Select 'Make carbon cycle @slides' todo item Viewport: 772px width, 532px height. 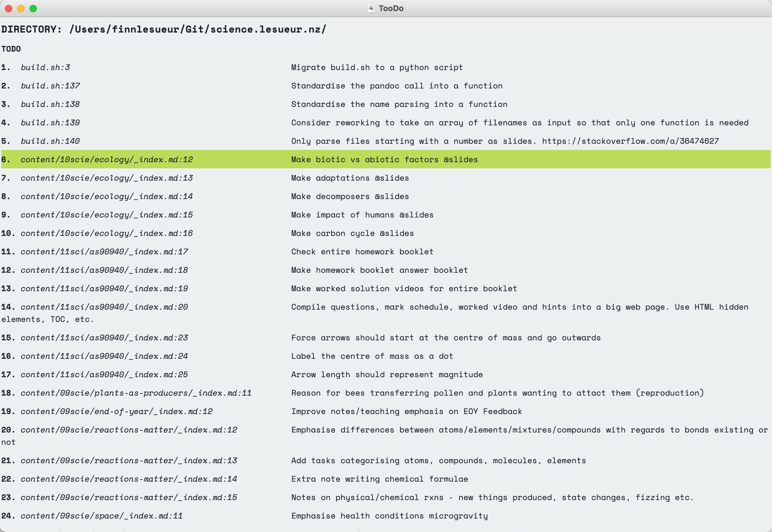point(352,233)
